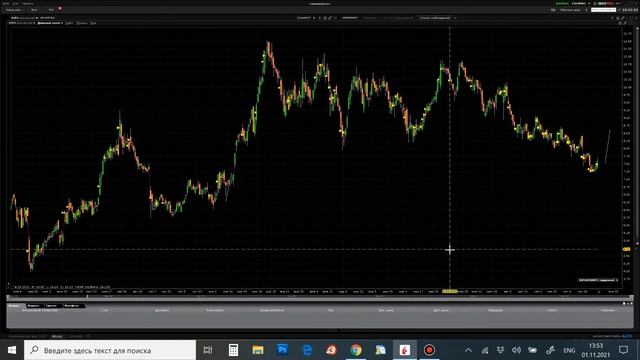The width and height of the screenshot is (640, 360).
Task: Switch to the Журнал tab in bottom panel
Action: tap(35, 305)
